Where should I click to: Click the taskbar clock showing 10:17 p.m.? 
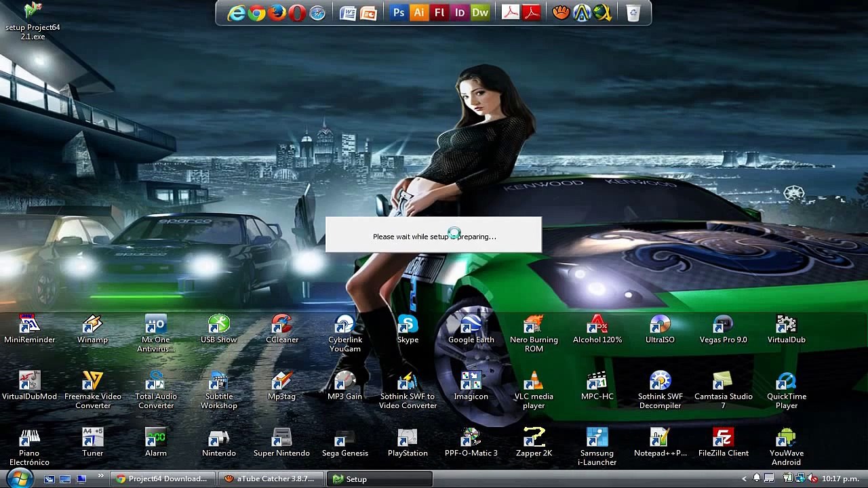[x=841, y=479]
